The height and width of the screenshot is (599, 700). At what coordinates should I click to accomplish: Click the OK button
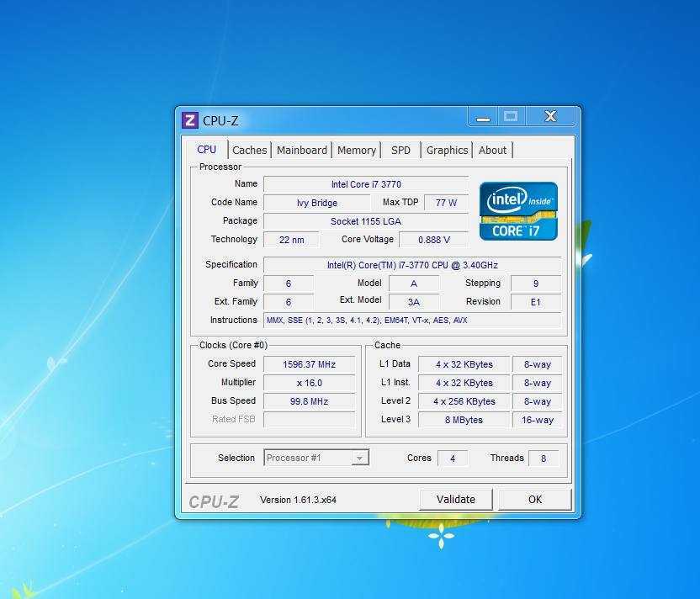pyautogui.click(x=535, y=500)
